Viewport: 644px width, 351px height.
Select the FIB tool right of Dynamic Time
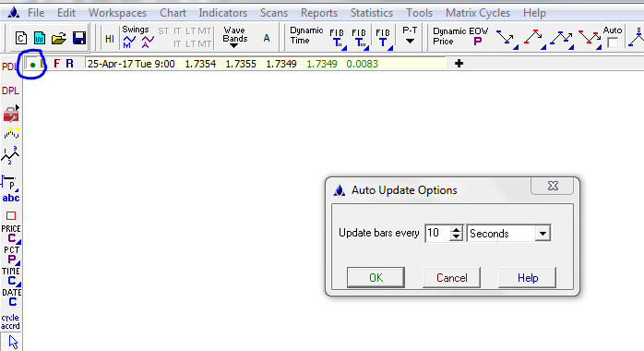click(x=337, y=39)
